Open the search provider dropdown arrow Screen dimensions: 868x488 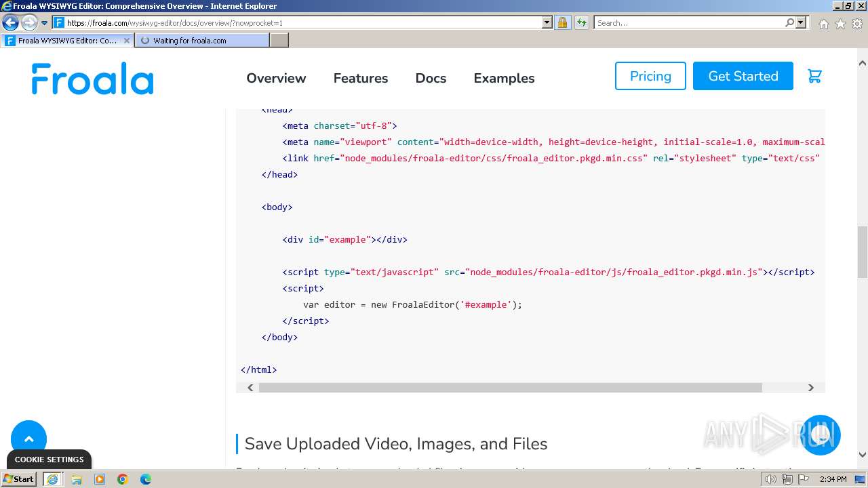tap(801, 22)
